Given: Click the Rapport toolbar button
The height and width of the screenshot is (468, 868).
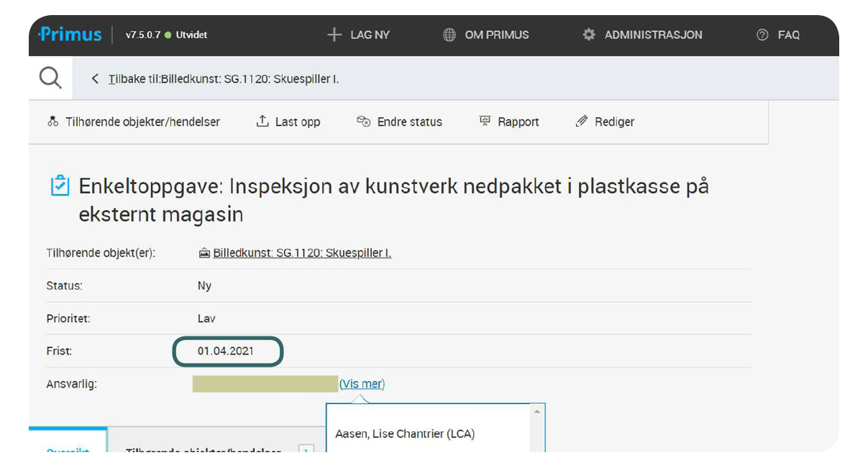Looking at the screenshot, I should (509, 121).
